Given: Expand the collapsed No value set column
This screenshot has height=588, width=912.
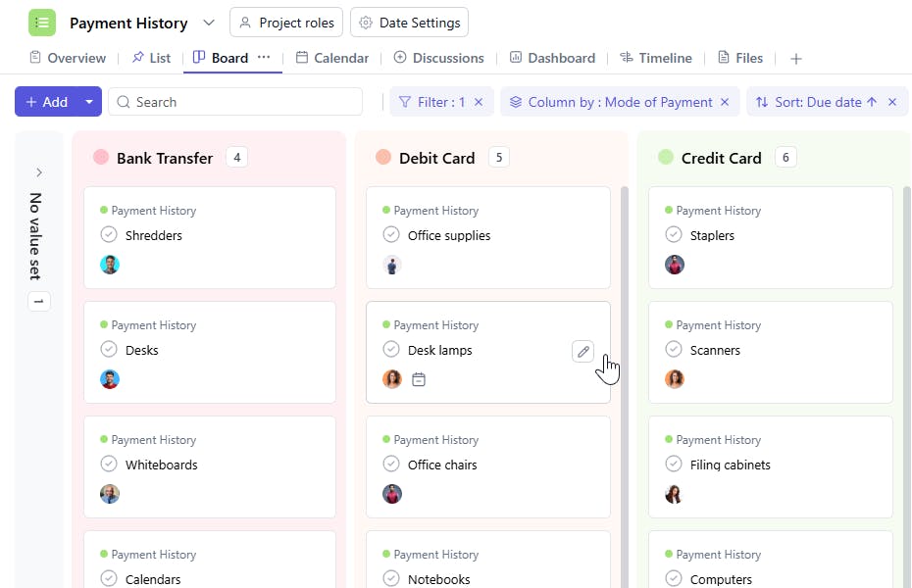Looking at the screenshot, I should tap(39, 172).
